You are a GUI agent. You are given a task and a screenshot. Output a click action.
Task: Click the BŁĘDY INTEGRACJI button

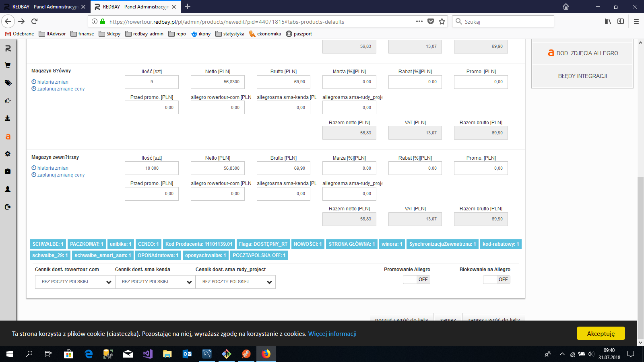582,76
